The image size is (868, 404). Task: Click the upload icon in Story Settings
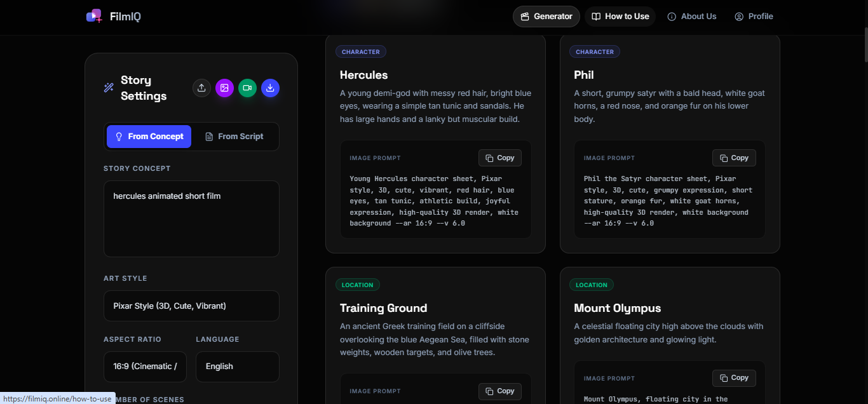coord(201,88)
